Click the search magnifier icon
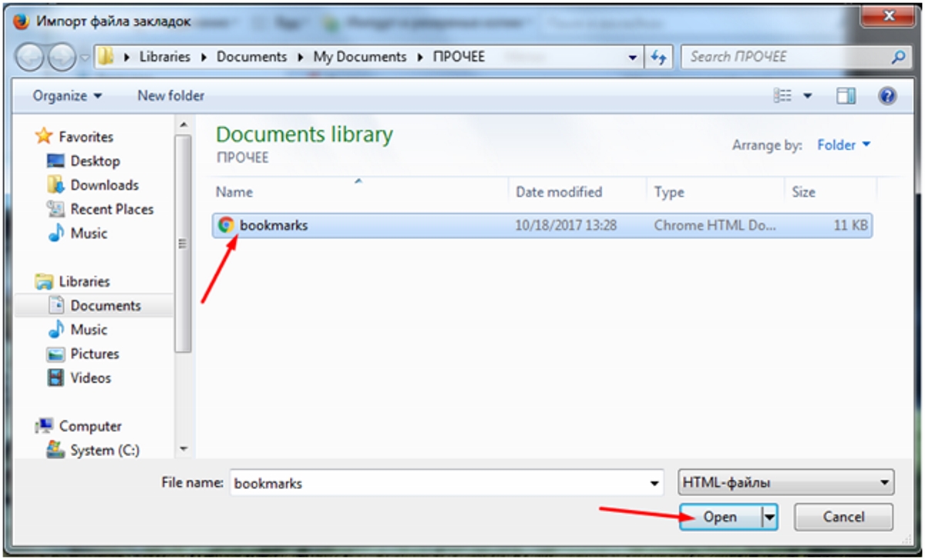 click(x=898, y=57)
